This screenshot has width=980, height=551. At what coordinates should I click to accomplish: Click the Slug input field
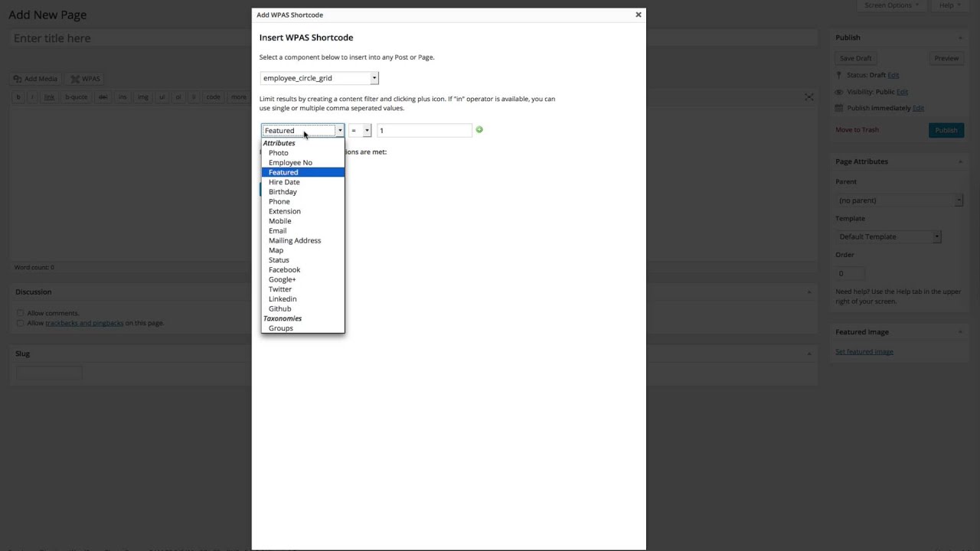(x=49, y=373)
